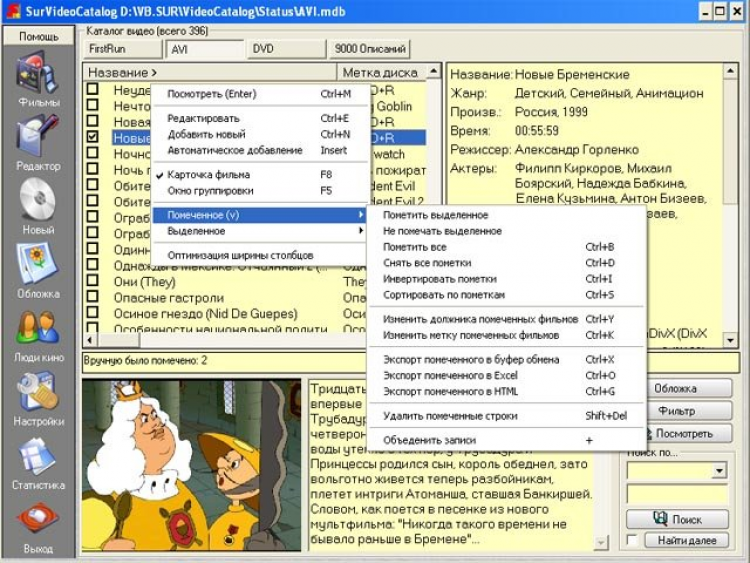
Task: Click the film list horizontal scrollbar thumb
Action: pyautogui.click(x=117, y=340)
